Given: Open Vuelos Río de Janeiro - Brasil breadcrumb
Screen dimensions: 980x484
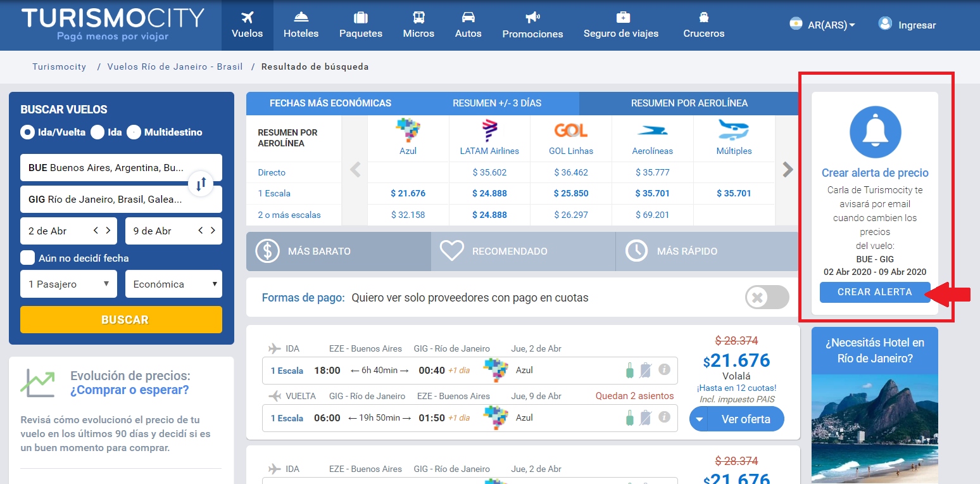Looking at the screenshot, I should 175,67.
